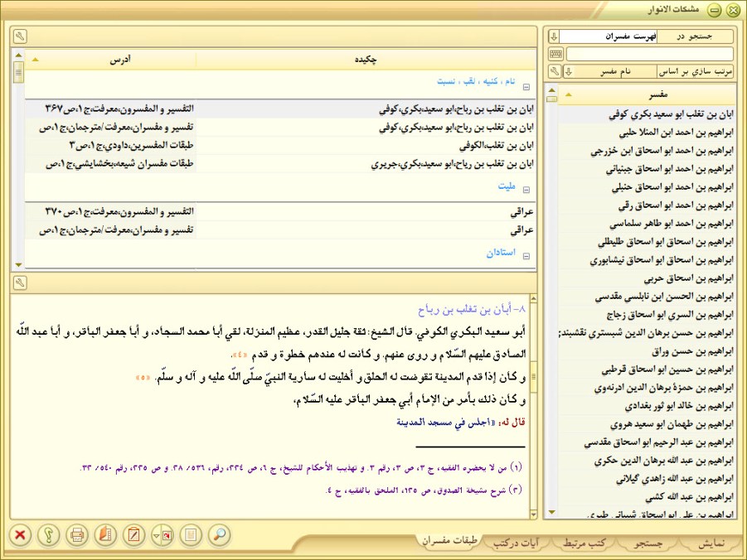Select ابراهيم بن عبد الله زاهدي گيلاني

pyautogui.click(x=647, y=479)
